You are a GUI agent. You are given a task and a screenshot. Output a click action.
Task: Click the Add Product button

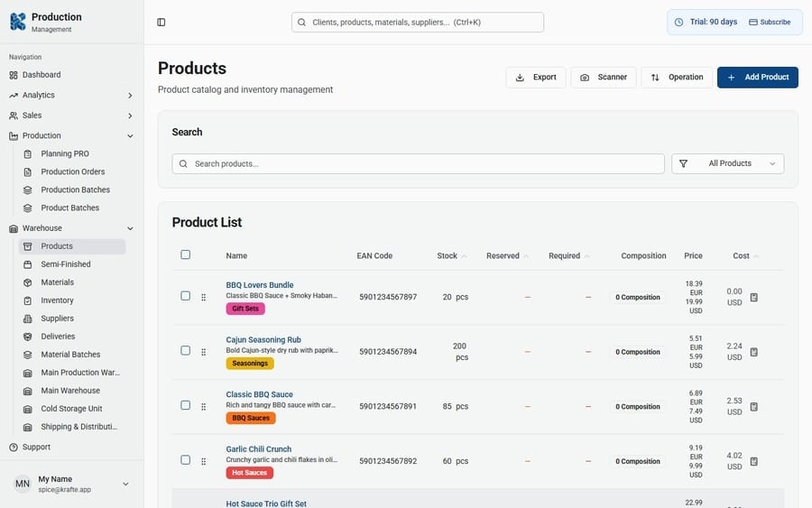pos(758,78)
